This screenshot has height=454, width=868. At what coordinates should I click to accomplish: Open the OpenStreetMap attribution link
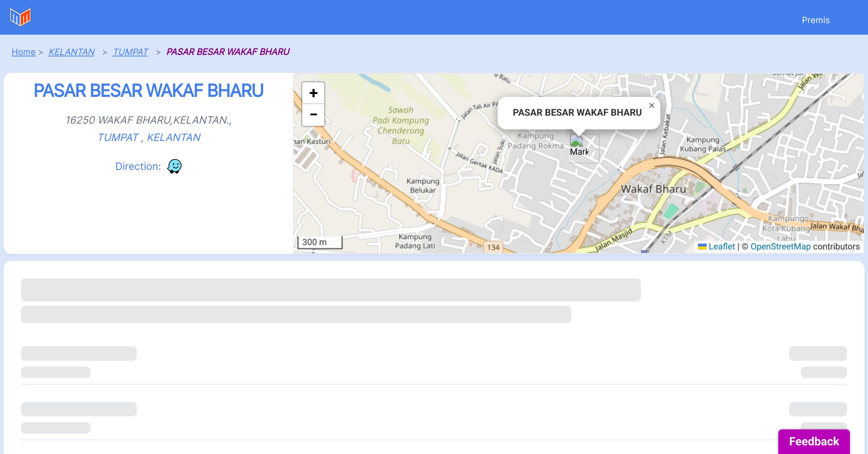pos(780,247)
